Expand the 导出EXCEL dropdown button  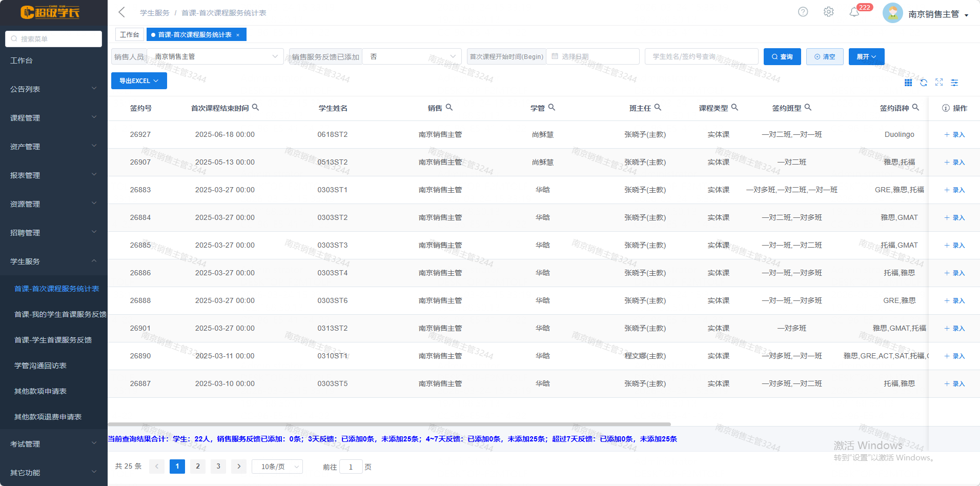[x=139, y=81]
